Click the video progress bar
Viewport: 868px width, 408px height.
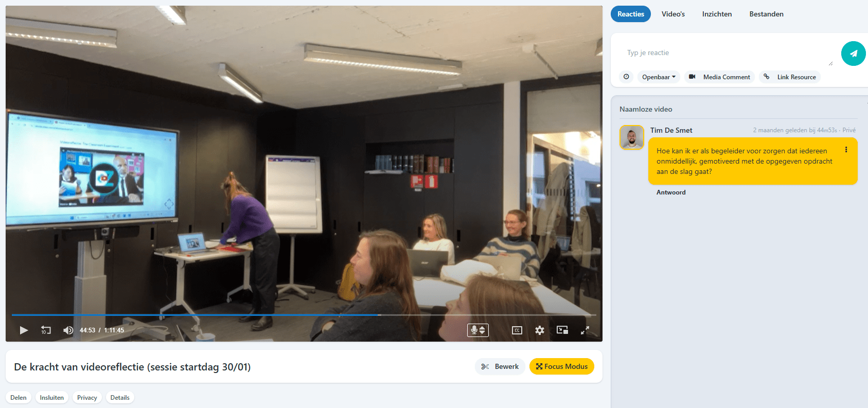click(x=304, y=315)
